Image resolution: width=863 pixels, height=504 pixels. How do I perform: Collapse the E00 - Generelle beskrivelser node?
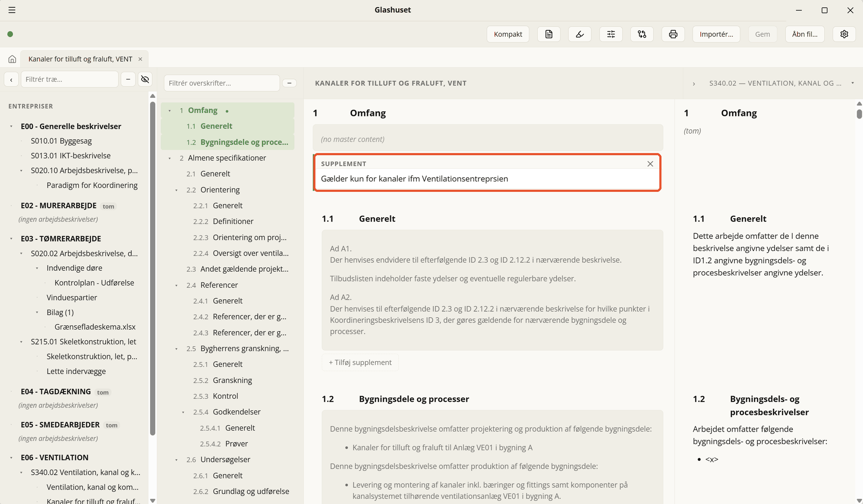(x=11, y=127)
